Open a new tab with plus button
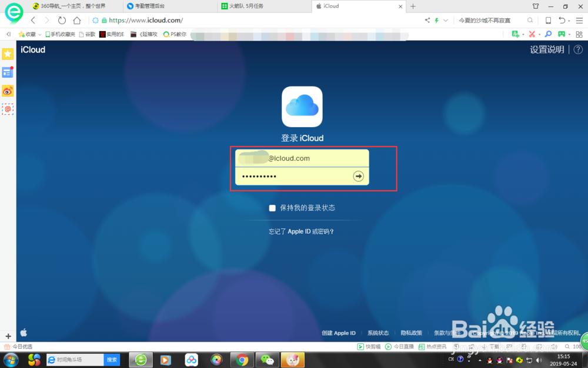The width and height of the screenshot is (588, 368). coord(413,6)
